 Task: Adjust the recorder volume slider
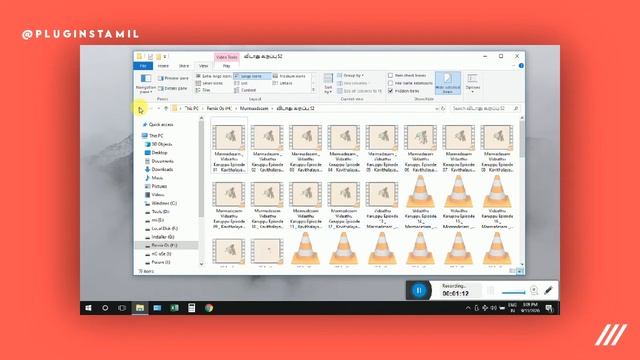513,292
